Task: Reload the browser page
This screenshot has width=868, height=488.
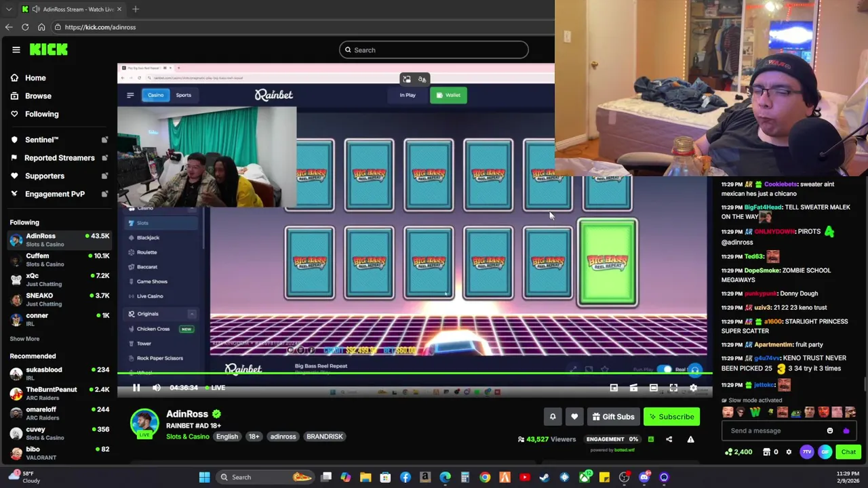Action: tap(25, 27)
